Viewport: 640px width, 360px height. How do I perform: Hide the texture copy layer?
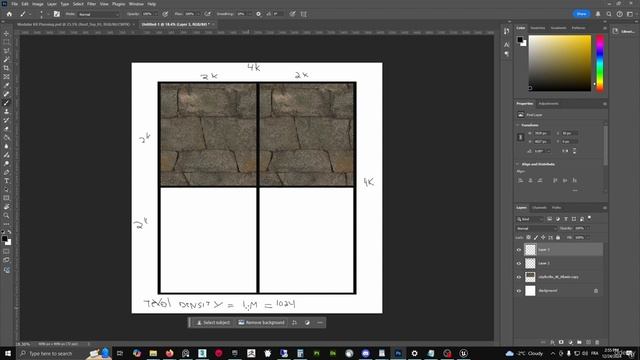(519, 277)
